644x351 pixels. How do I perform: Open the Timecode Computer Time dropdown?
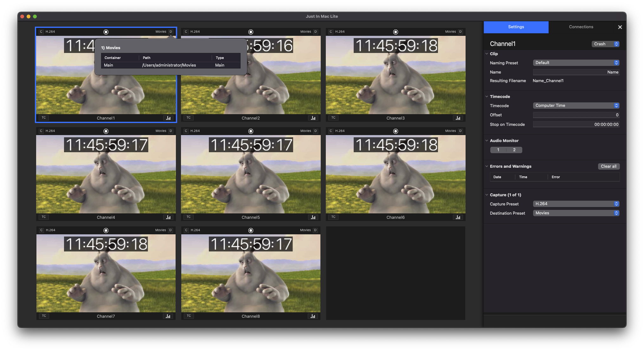pyautogui.click(x=576, y=106)
